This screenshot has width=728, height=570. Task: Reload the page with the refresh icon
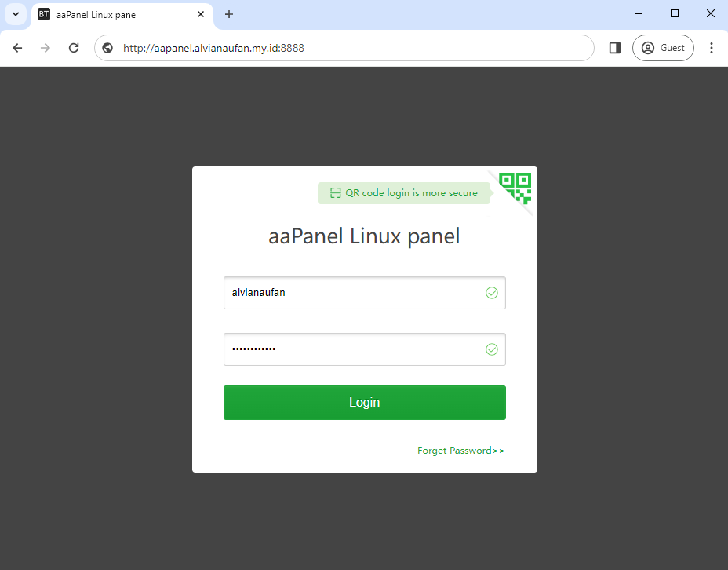click(74, 48)
